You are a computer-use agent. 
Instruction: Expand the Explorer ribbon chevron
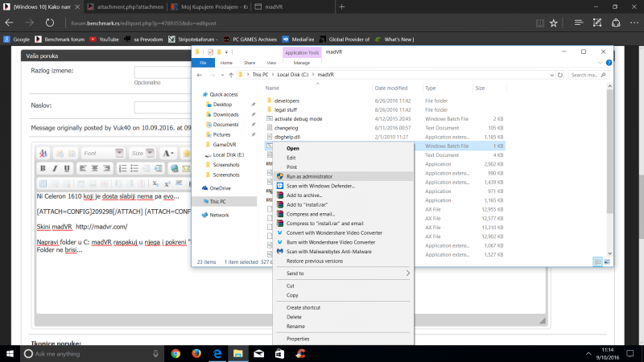click(x=601, y=63)
